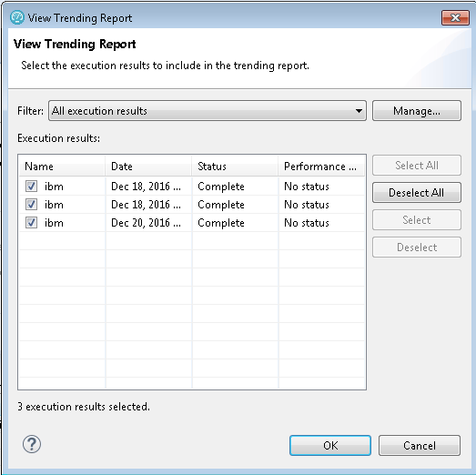Sort by the Status column header
The image size is (476, 475).
coord(235,166)
